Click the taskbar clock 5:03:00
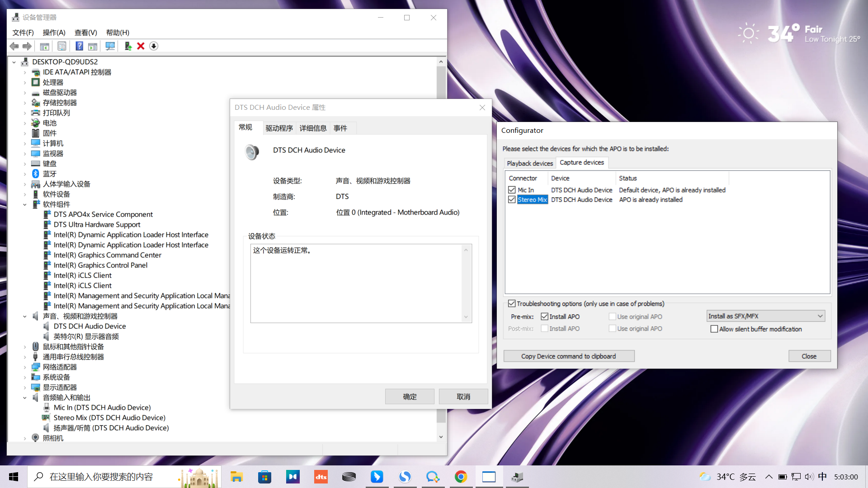This screenshot has width=868, height=488. pos(846,477)
